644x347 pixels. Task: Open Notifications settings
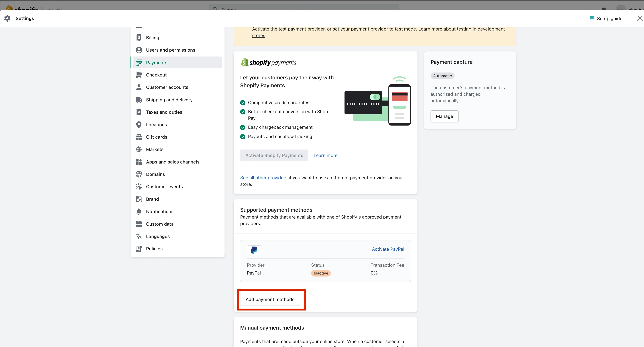point(177,212)
